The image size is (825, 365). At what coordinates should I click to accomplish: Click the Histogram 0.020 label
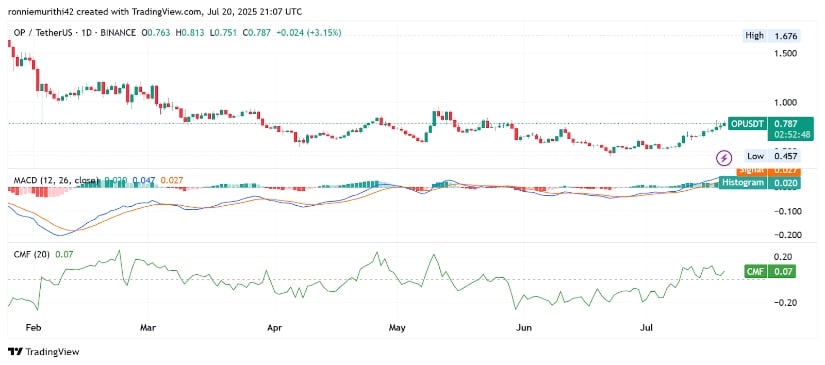[x=761, y=182]
